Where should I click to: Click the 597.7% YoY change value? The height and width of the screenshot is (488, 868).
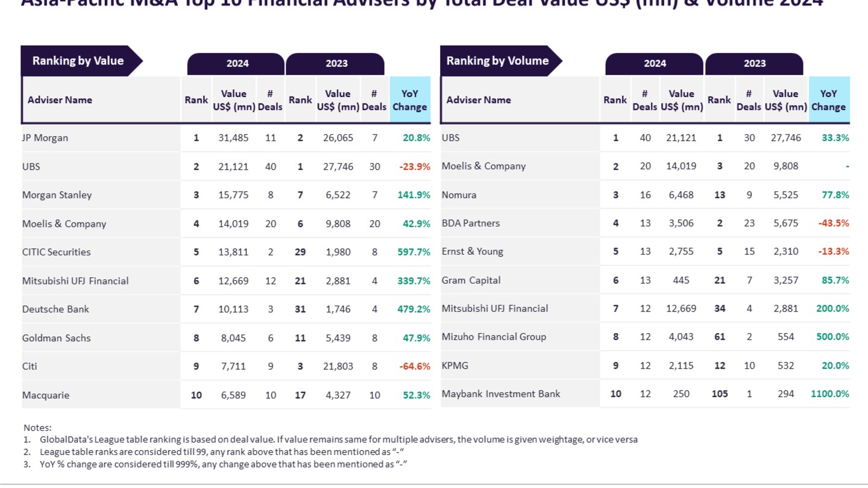coord(414,252)
